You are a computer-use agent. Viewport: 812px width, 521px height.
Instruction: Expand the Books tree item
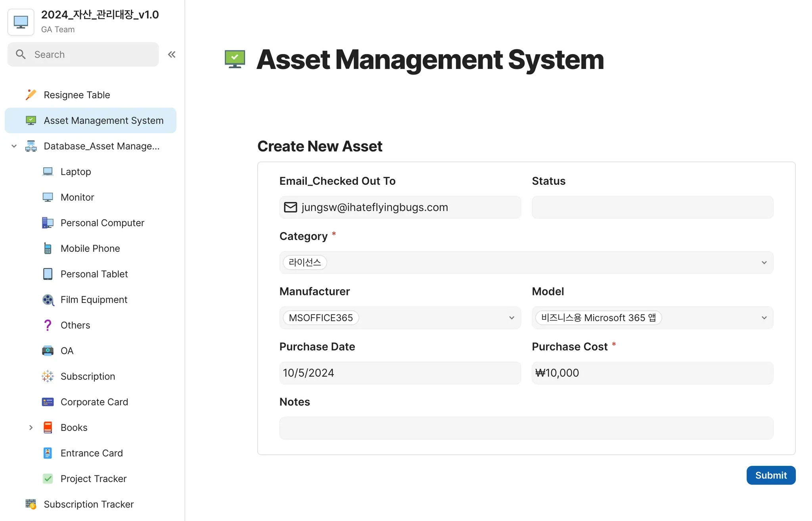pos(31,427)
